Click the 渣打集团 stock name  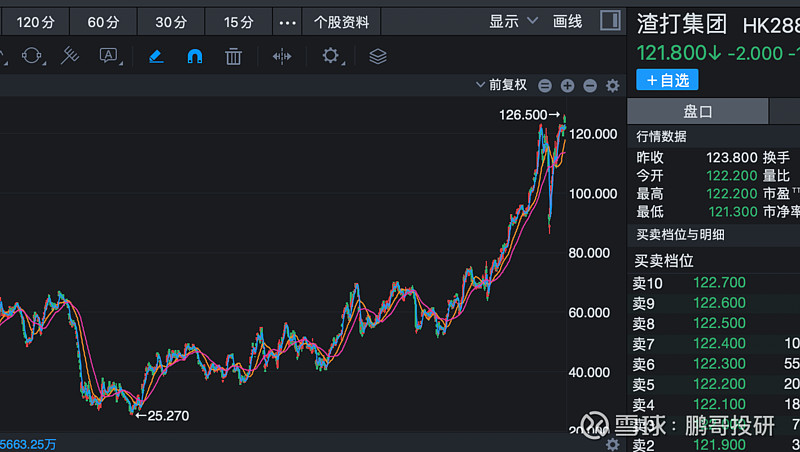coord(682,24)
